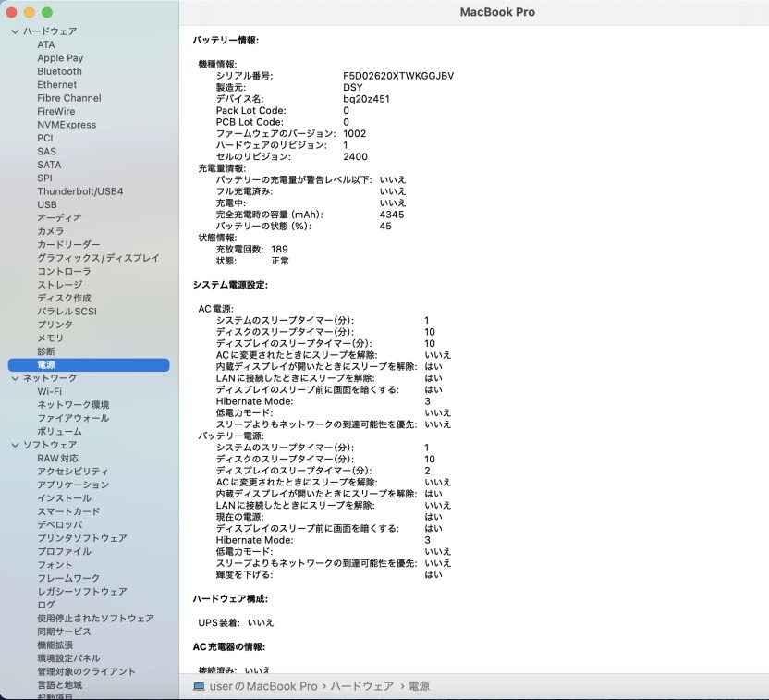Image resolution: width=769 pixels, height=700 pixels.
Task: Open Wi-Fi under ネットワーク
Action: pyautogui.click(x=50, y=391)
